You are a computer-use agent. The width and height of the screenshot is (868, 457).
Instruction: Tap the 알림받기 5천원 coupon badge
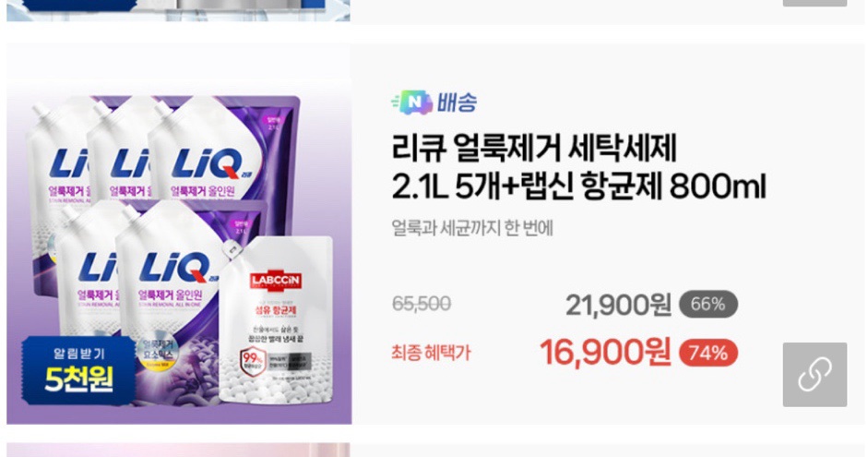coord(78,370)
